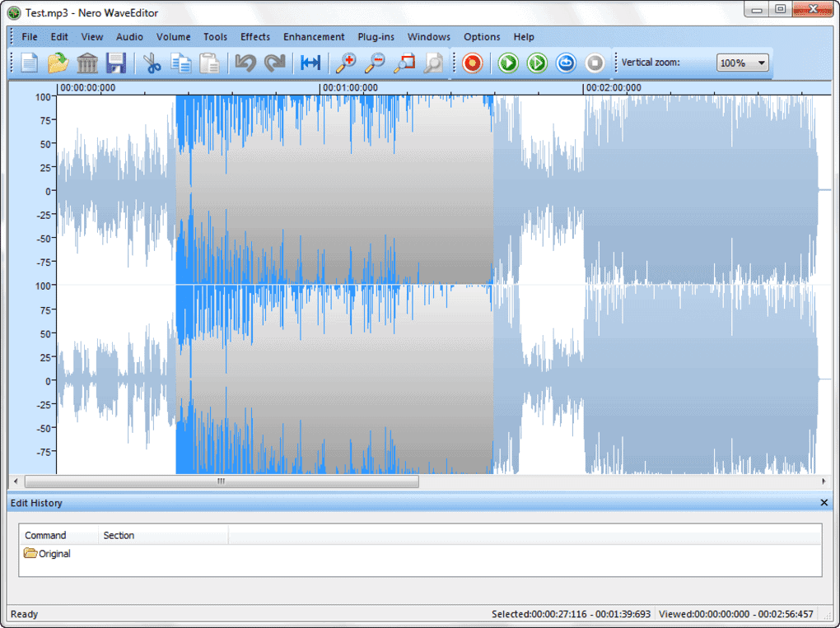Cut the selected audio region

click(x=152, y=63)
